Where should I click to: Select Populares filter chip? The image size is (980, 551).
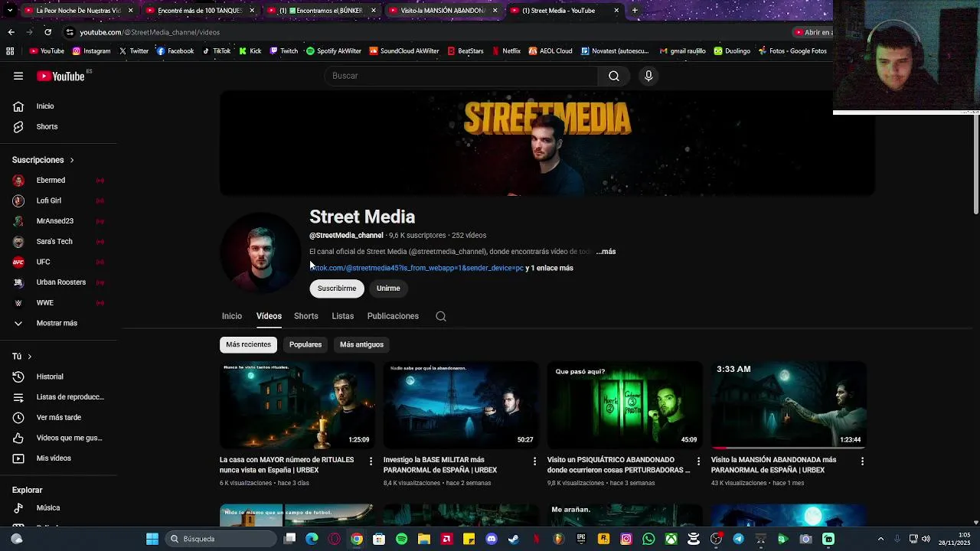click(x=305, y=344)
